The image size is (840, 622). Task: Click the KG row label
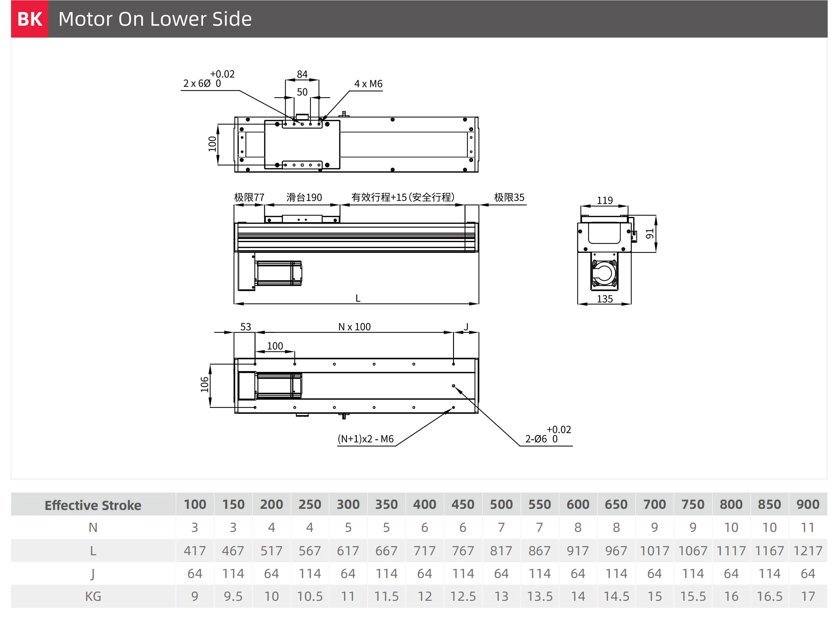(93, 596)
